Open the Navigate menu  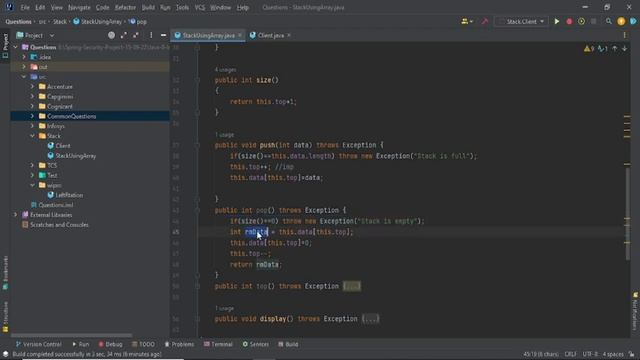(x=79, y=7)
